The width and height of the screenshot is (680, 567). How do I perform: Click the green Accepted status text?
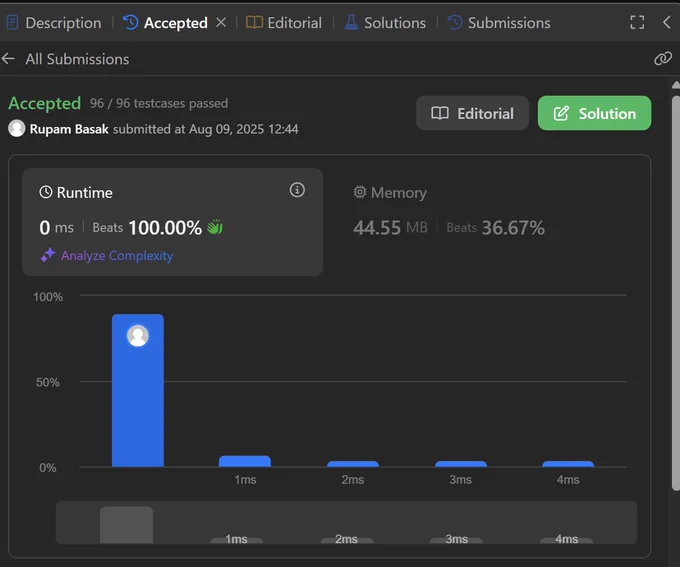click(x=45, y=103)
